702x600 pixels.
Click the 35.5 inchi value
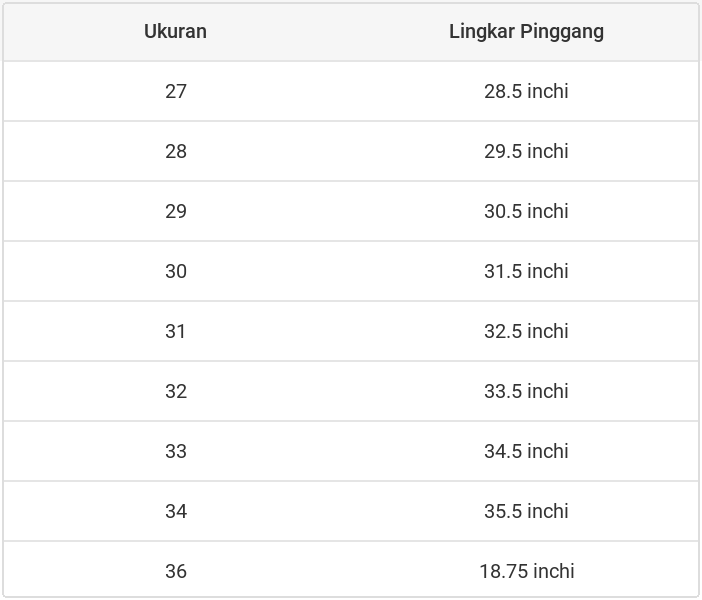tap(526, 511)
